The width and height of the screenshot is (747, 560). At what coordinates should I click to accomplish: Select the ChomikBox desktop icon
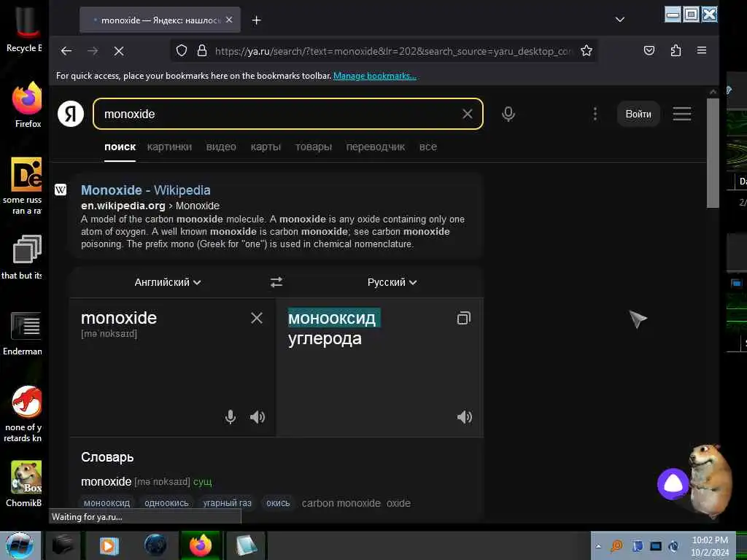[x=25, y=484]
